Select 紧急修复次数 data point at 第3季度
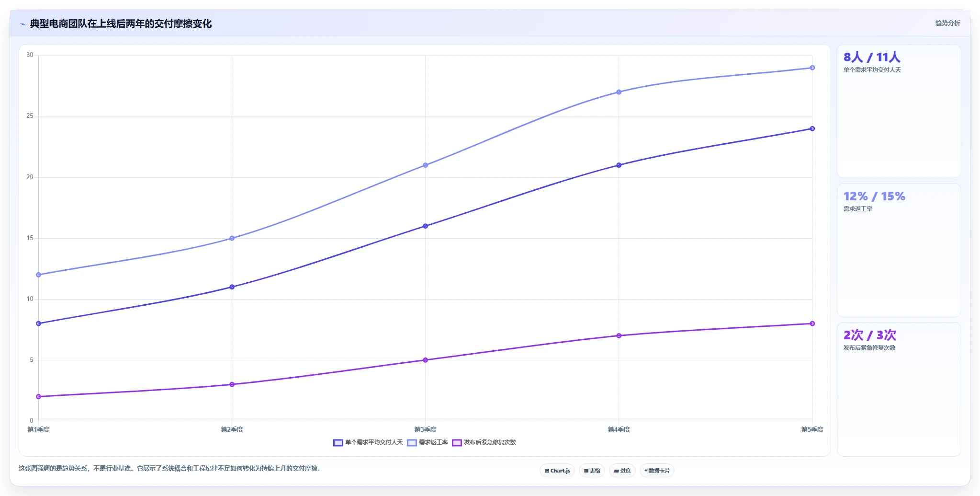Screen dimensions: 980x496 point(425,360)
